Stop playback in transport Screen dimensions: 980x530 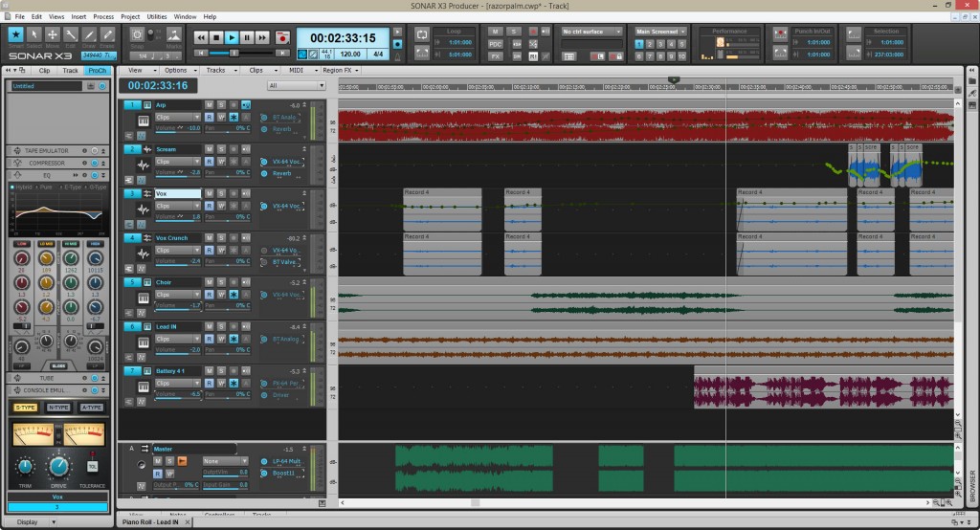(216, 37)
